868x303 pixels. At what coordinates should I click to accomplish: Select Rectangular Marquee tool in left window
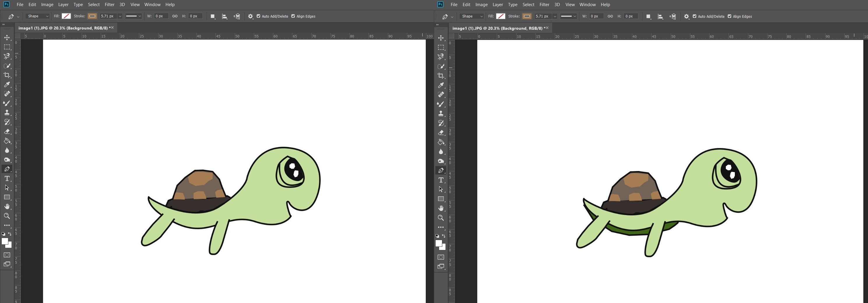click(x=7, y=47)
